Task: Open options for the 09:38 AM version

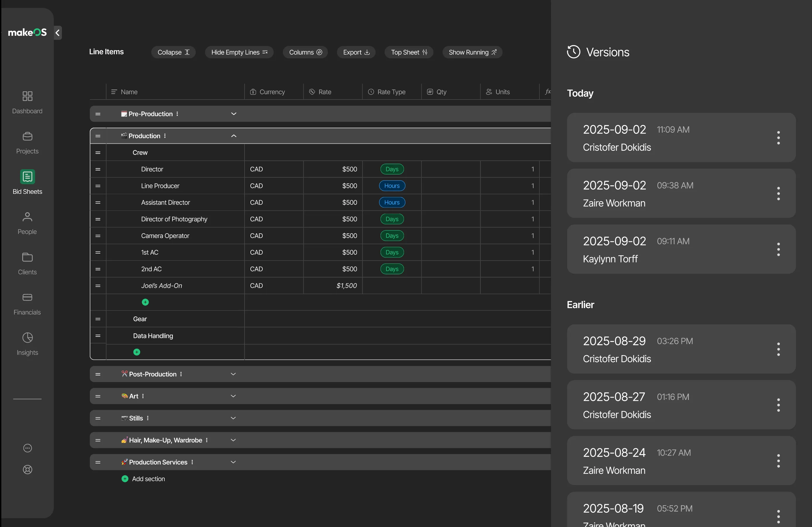Action: click(778, 193)
